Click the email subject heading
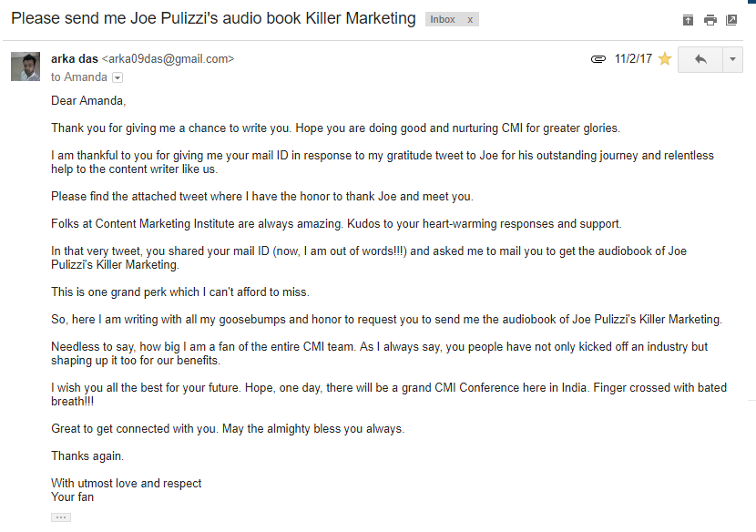Screen dimensions: 756x532 click(213, 18)
